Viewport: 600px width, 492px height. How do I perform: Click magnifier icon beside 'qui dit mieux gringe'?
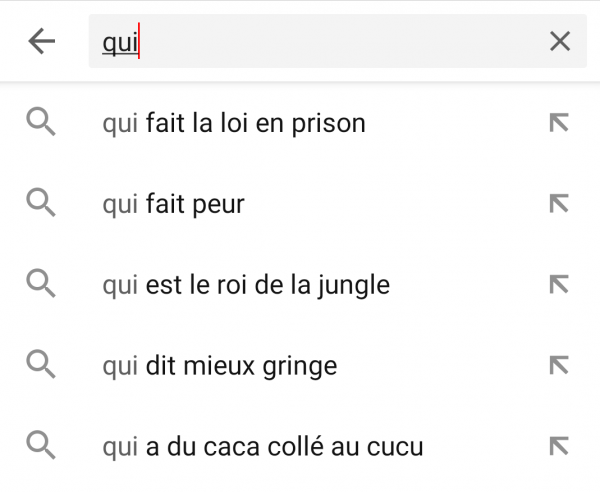[x=41, y=365]
